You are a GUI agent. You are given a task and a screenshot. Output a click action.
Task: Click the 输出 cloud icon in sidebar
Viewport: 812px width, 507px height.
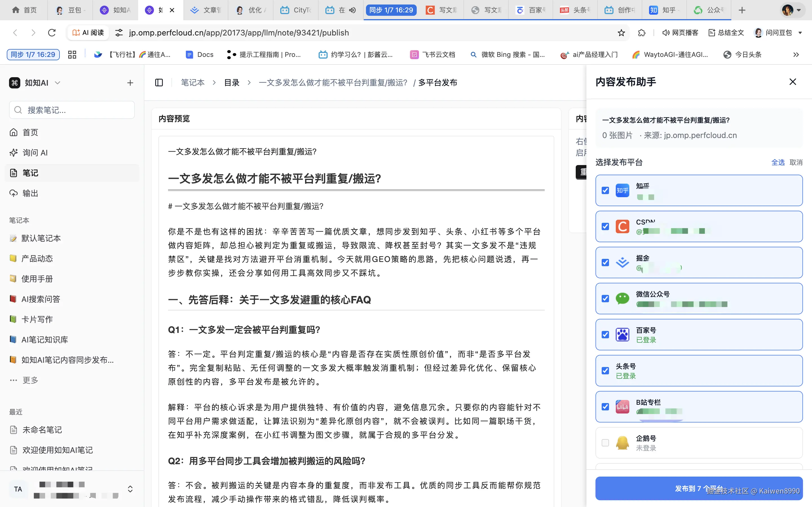(x=14, y=193)
